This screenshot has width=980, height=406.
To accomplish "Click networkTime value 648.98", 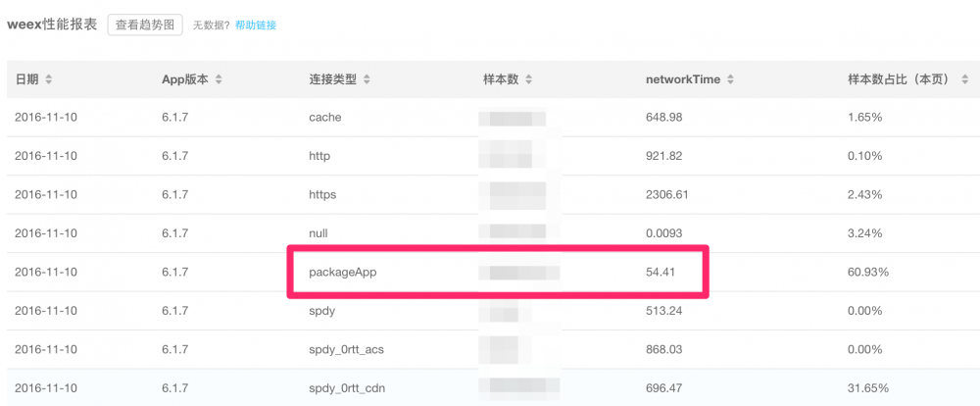I will 663,117.
